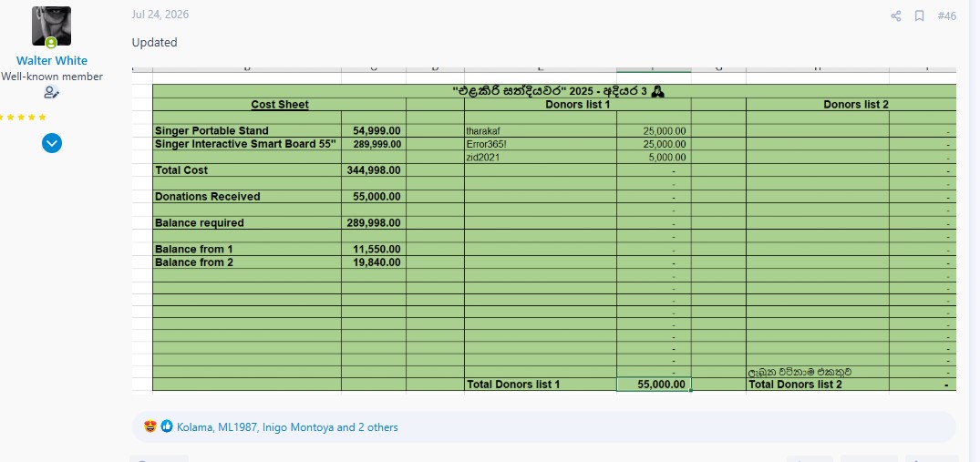Click the 54,999.00 value cell
This screenshot has height=462, width=980.
pos(374,130)
